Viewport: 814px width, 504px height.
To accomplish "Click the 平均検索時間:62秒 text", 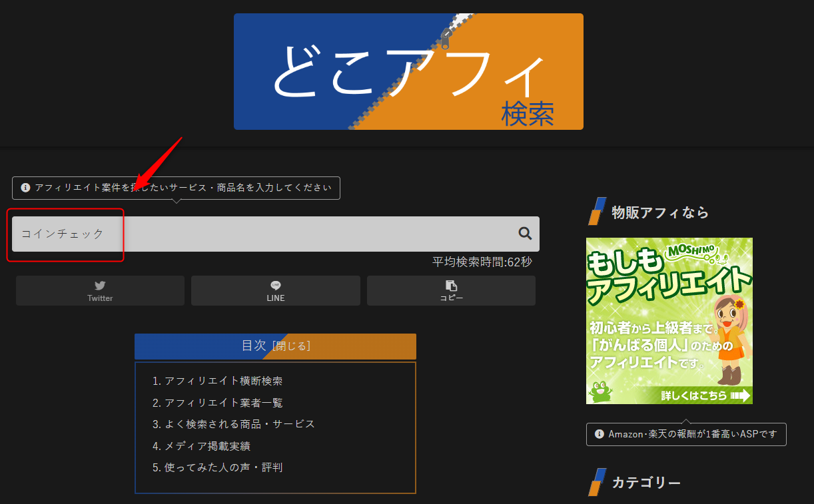I will click(x=482, y=262).
